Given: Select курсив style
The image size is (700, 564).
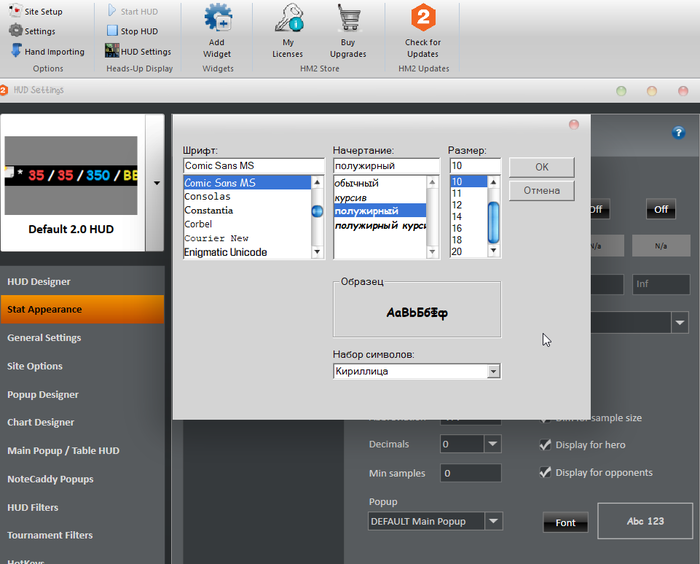Looking at the screenshot, I should pos(380,197).
